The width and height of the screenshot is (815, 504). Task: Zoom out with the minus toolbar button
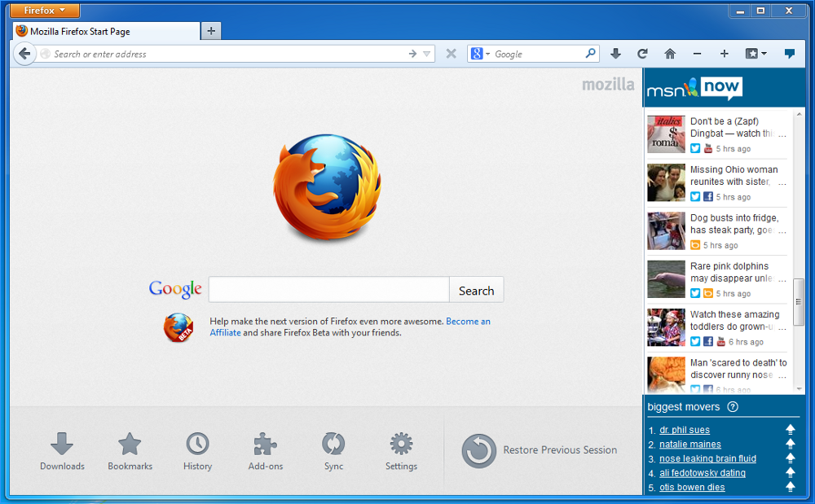pyautogui.click(x=697, y=54)
